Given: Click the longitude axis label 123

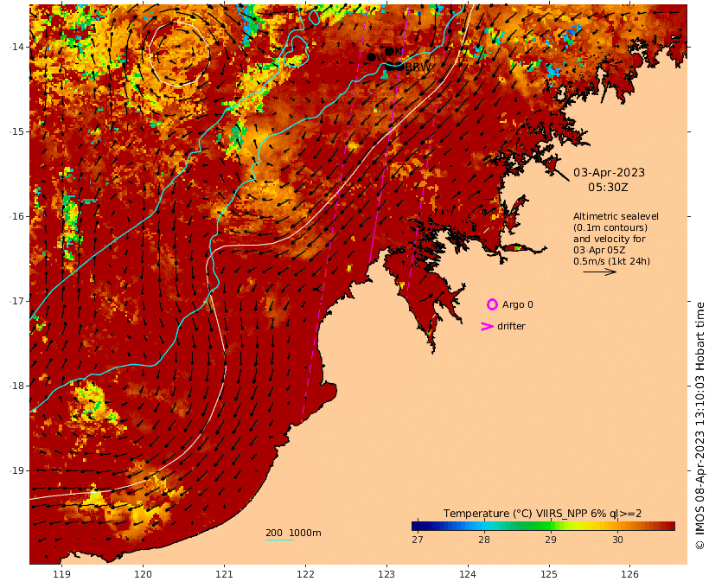Looking at the screenshot, I should pos(386,574).
